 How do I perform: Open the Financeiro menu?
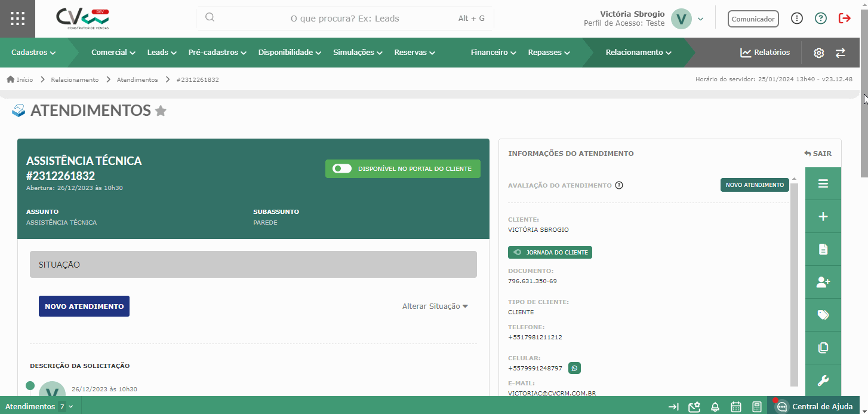point(493,53)
